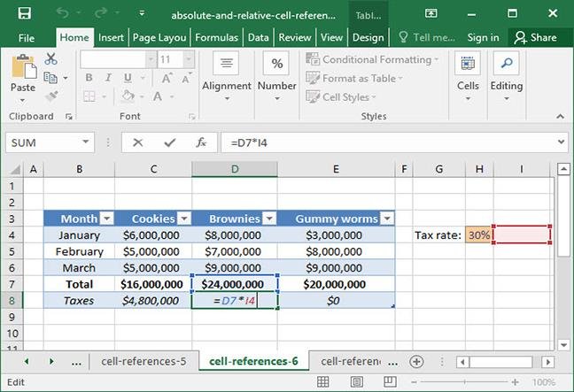Open Insert Function using the fx icon

(x=201, y=142)
